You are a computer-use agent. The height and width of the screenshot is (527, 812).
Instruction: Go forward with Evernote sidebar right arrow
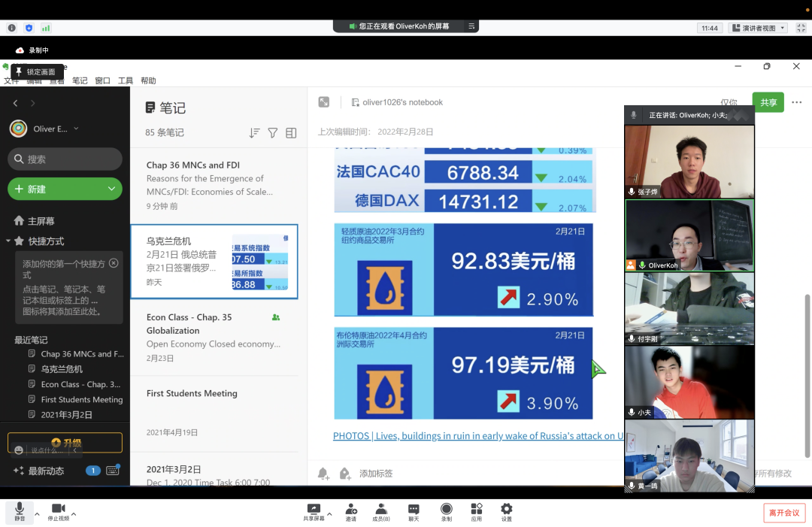[32, 103]
